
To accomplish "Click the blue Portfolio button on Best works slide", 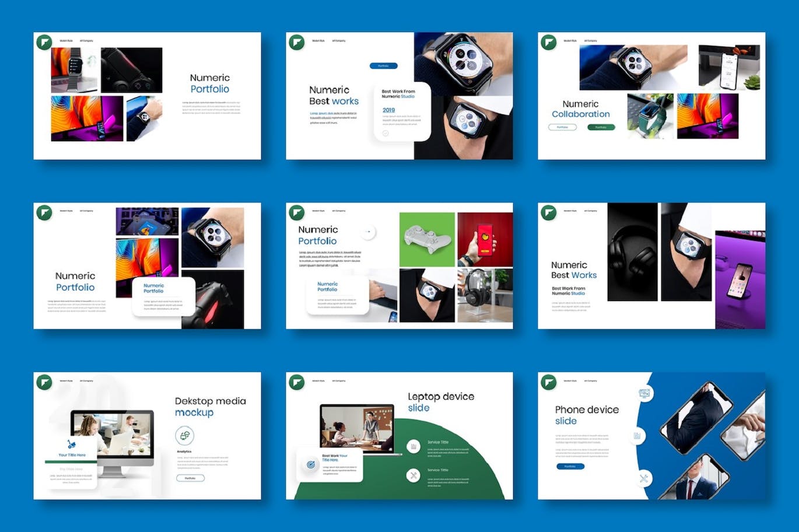I will click(383, 66).
